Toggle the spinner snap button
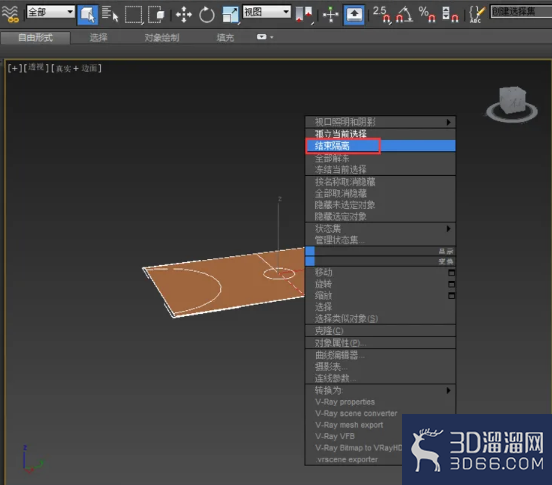Image resolution: width=552 pixels, height=485 pixels. 450,15
